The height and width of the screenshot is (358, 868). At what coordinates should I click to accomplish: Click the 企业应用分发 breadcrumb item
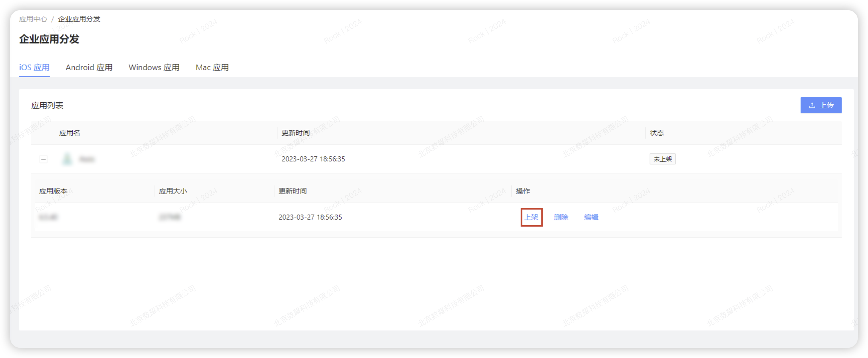(x=79, y=19)
